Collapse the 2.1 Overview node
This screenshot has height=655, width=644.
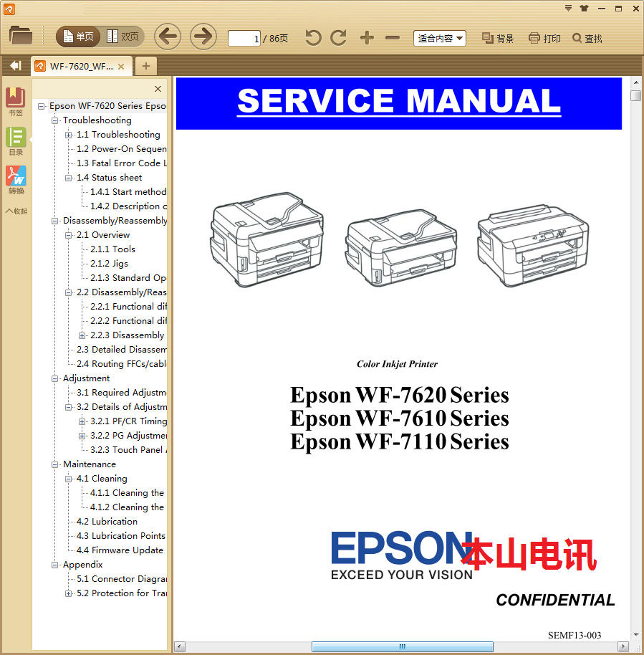[69, 235]
